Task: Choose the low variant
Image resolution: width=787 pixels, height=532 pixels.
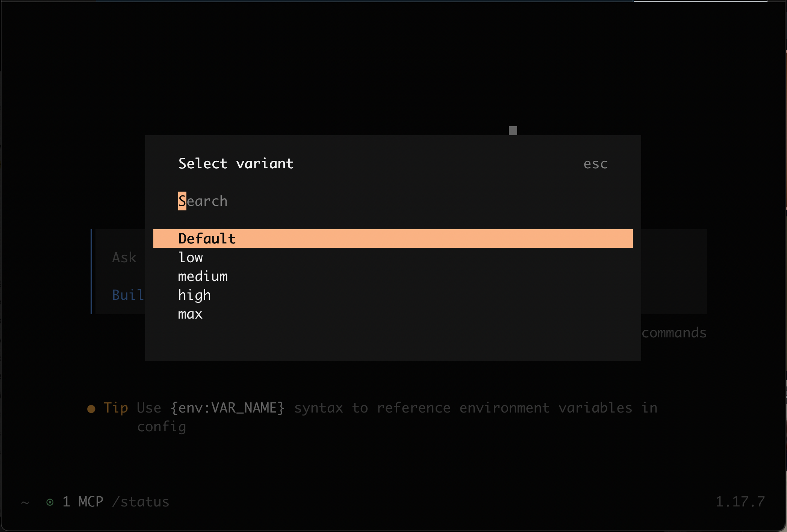Action: 393,258
